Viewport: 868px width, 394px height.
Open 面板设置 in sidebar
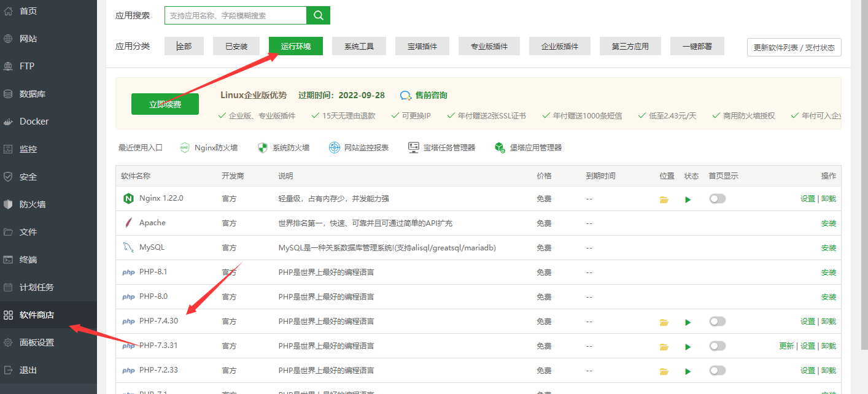48,342
